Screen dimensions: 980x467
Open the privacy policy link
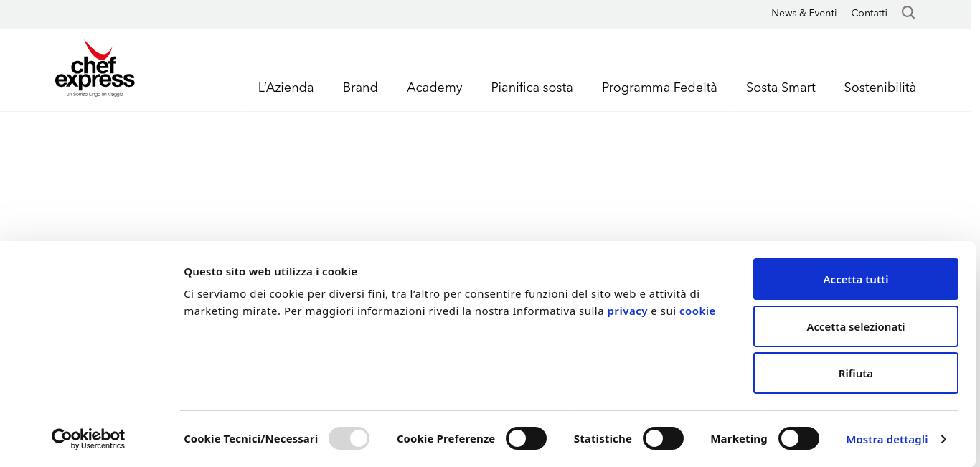tap(627, 311)
